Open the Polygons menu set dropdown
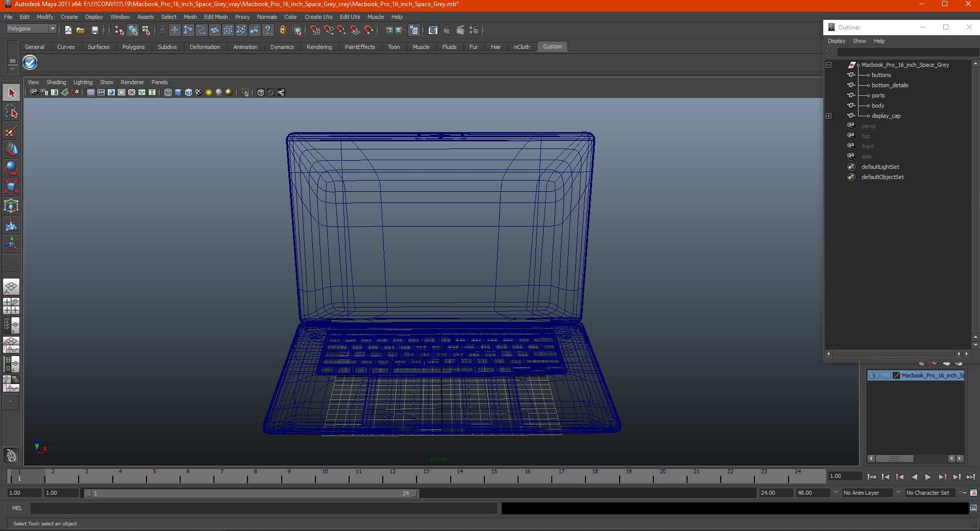The height and width of the screenshot is (531, 980). point(31,29)
